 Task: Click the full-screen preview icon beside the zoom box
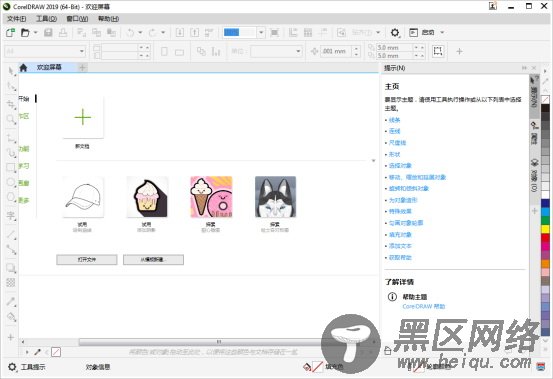coord(274,33)
